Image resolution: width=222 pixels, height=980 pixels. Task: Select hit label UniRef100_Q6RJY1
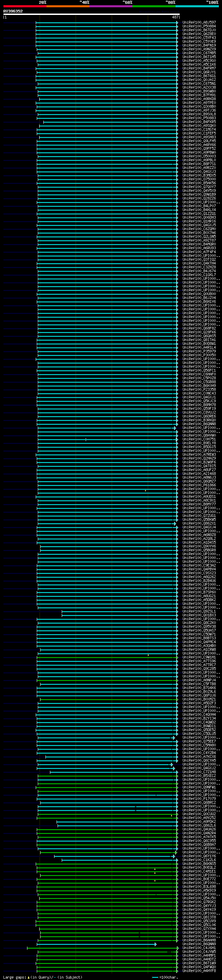[x=199, y=72]
